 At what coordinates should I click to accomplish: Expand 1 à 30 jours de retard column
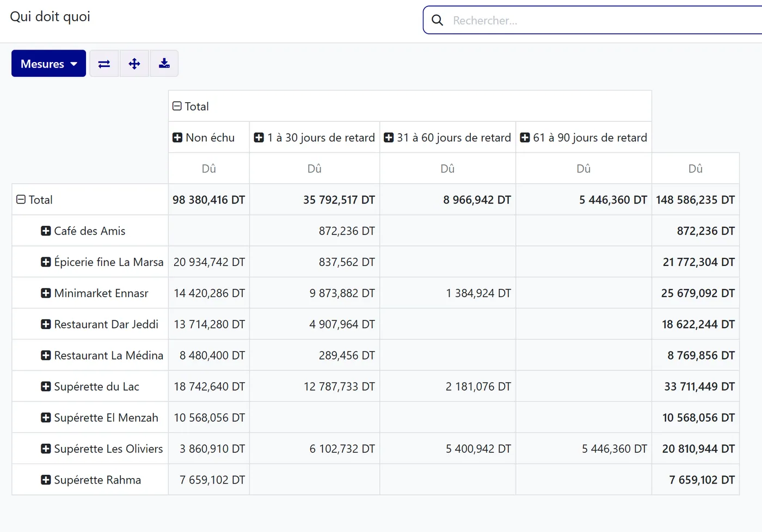(x=315, y=138)
